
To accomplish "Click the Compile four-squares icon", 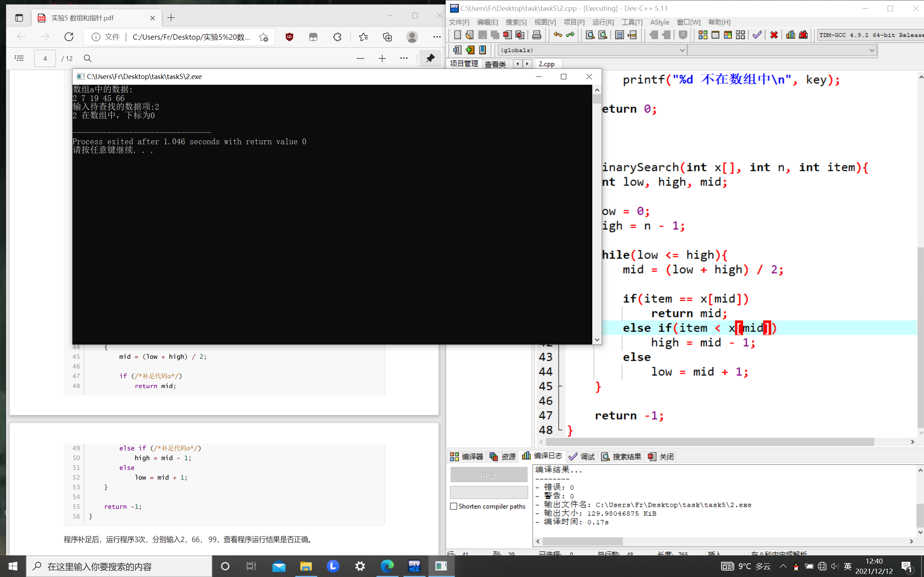I will (x=702, y=35).
